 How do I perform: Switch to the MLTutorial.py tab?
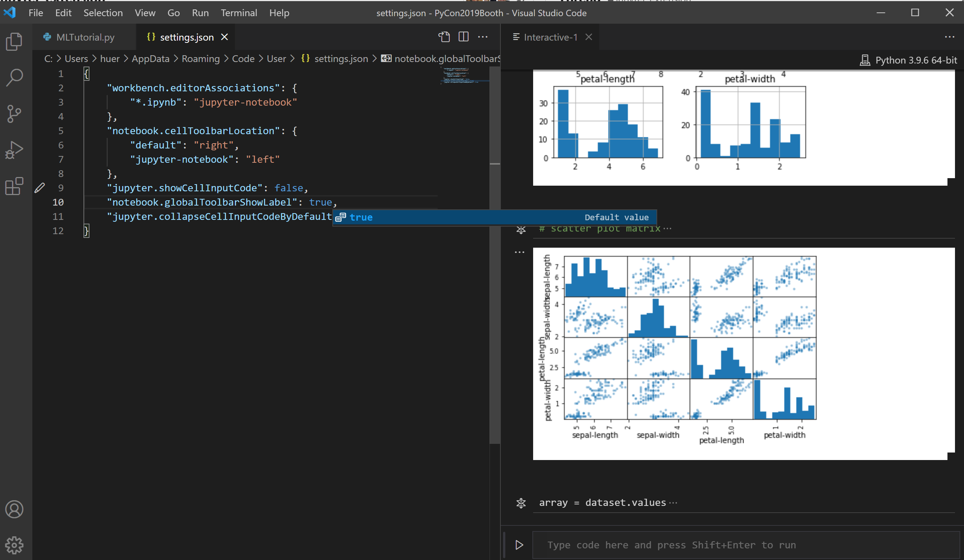click(x=85, y=37)
